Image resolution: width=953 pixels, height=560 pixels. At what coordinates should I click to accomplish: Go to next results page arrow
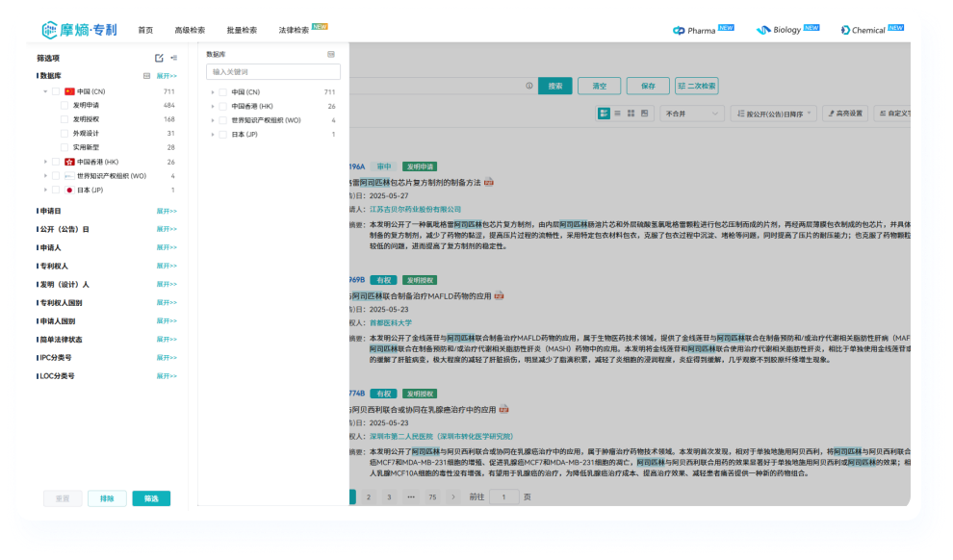[453, 496]
